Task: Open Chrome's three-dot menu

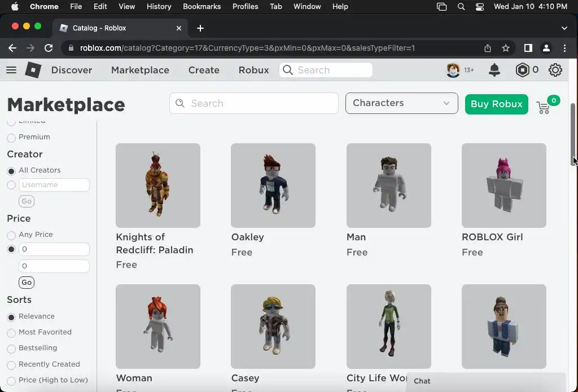Action: pyautogui.click(x=564, y=49)
